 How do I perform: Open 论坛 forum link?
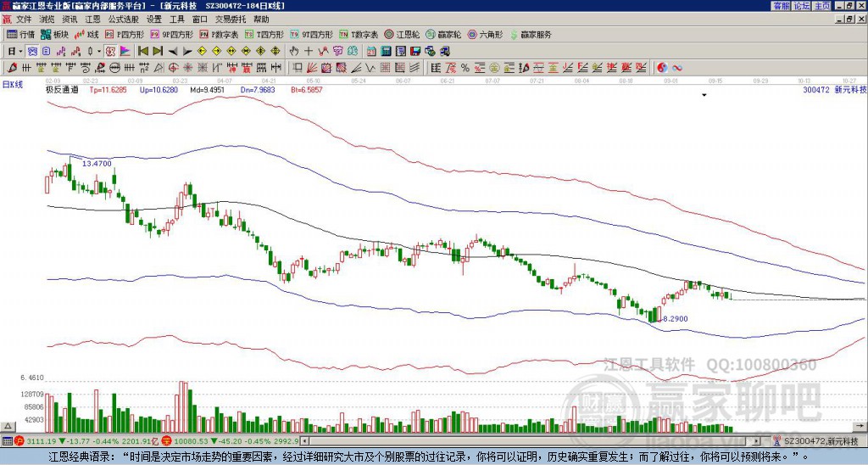801,6
